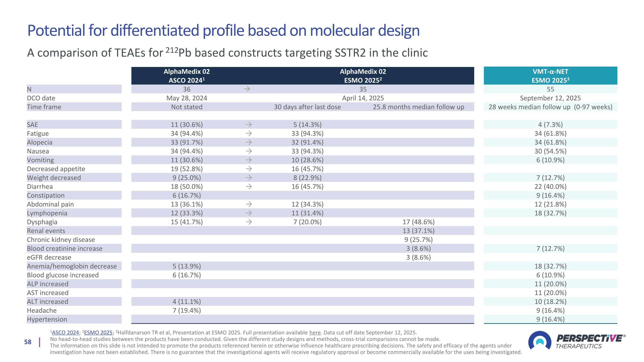The image size is (644, 362).
Task: Click the VMT-α-NET ESMO 2025 header
Action: pos(550,76)
